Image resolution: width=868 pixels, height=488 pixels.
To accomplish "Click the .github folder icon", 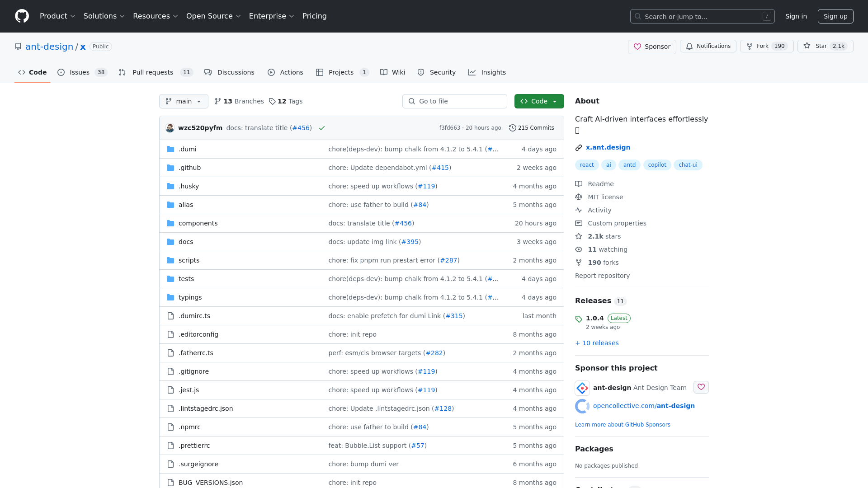I will point(170,168).
